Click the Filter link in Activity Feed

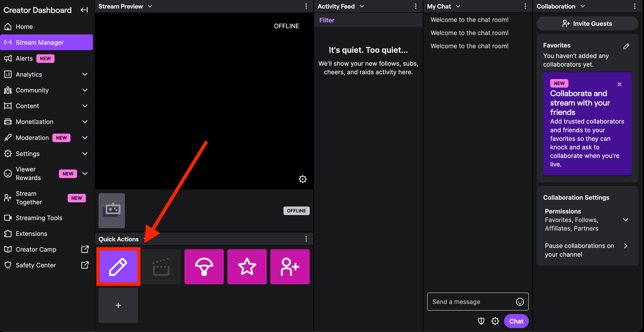(x=327, y=20)
